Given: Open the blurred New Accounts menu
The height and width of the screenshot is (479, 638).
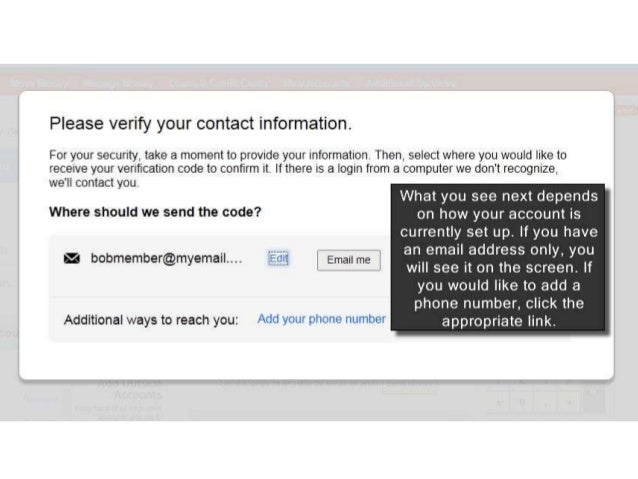Looking at the screenshot, I should click(317, 84).
